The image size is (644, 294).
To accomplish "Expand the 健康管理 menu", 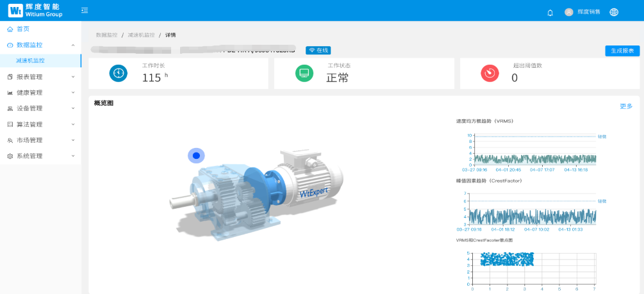I will click(x=40, y=93).
